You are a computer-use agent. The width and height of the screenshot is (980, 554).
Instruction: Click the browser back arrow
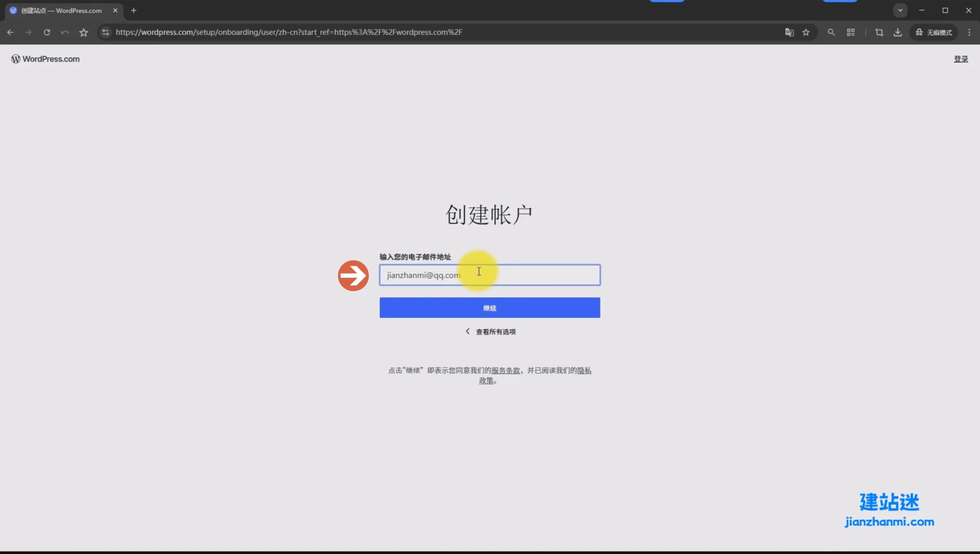10,33
